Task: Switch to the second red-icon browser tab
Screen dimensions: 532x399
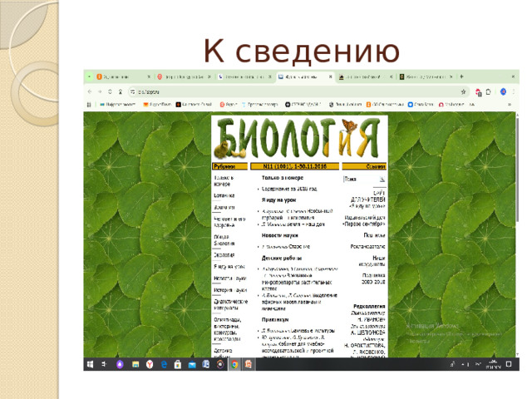Action: coord(184,77)
